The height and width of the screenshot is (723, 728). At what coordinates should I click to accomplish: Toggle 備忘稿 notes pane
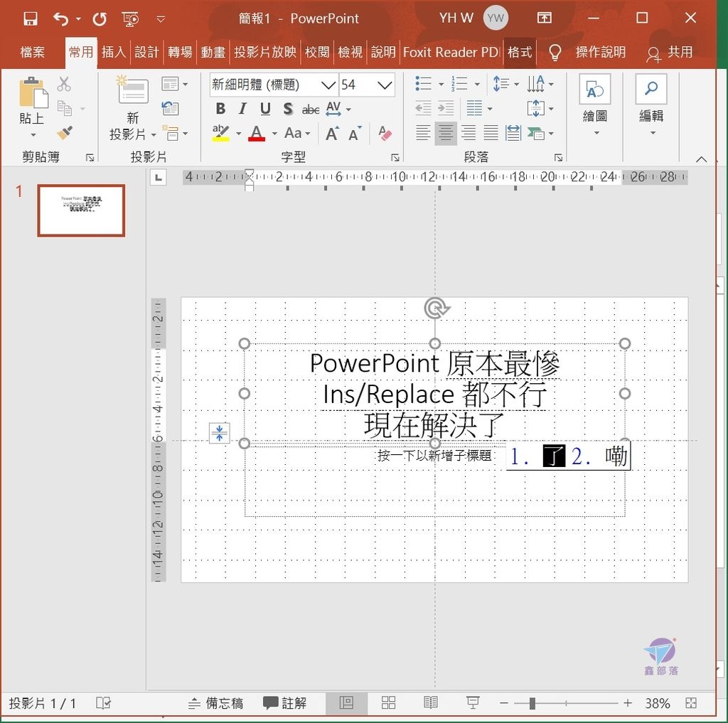215,703
